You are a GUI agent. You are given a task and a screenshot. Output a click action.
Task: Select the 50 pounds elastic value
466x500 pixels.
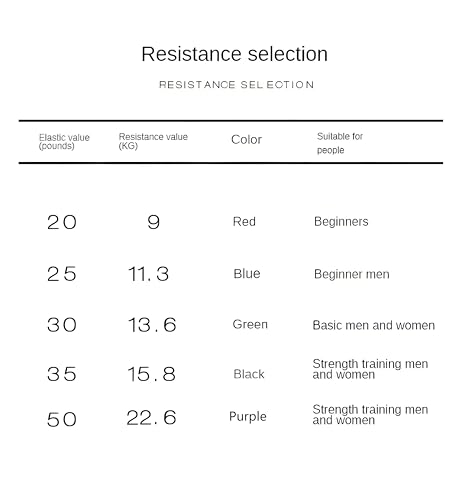coord(62,420)
